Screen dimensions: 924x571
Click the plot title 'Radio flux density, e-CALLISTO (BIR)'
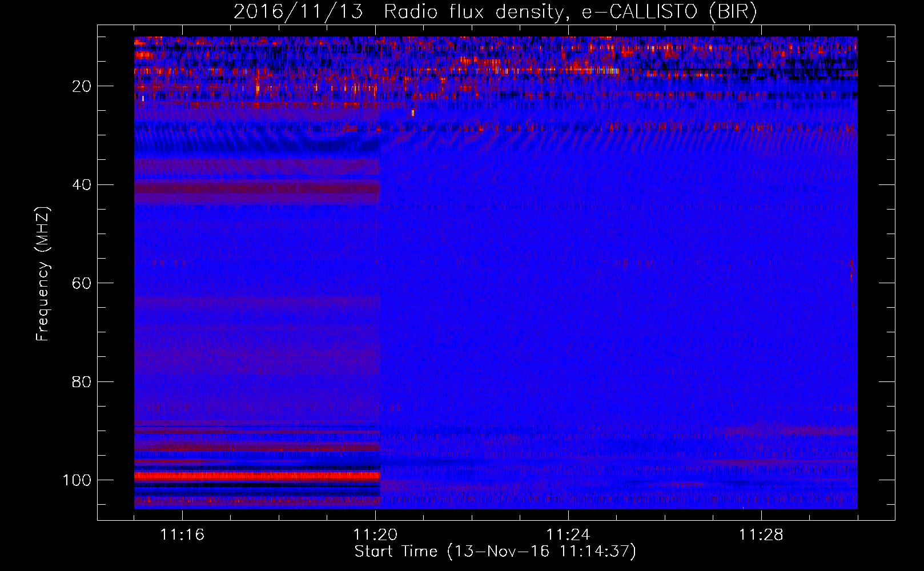click(x=570, y=12)
